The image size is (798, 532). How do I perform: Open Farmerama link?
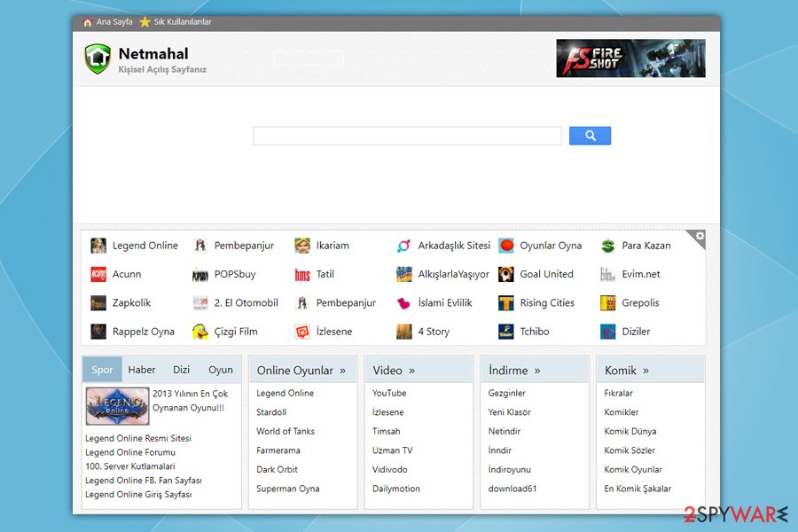pyautogui.click(x=278, y=450)
